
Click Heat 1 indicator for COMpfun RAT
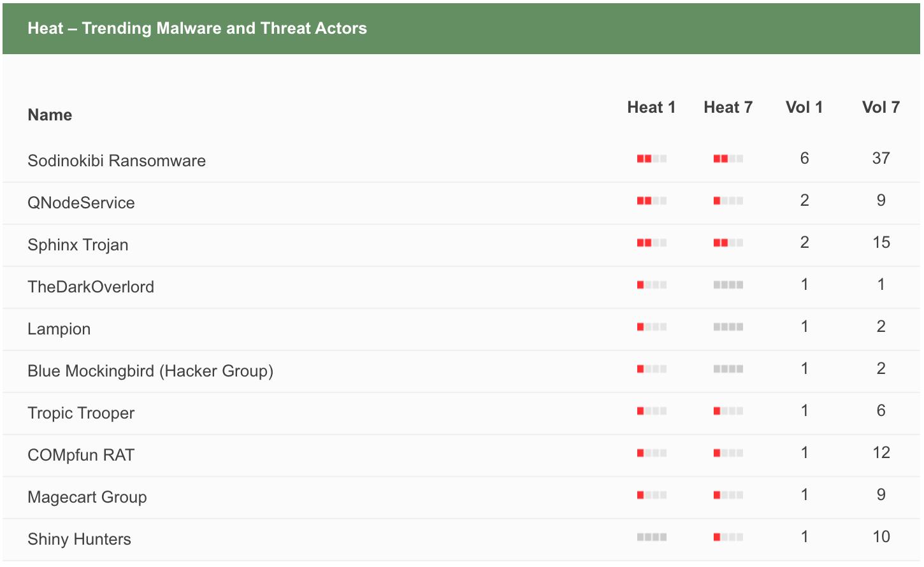(651, 453)
